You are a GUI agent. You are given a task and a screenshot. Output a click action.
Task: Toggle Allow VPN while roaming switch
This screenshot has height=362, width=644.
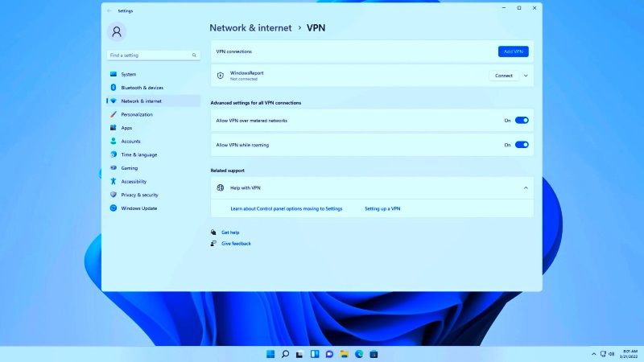(x=522, y=145)
